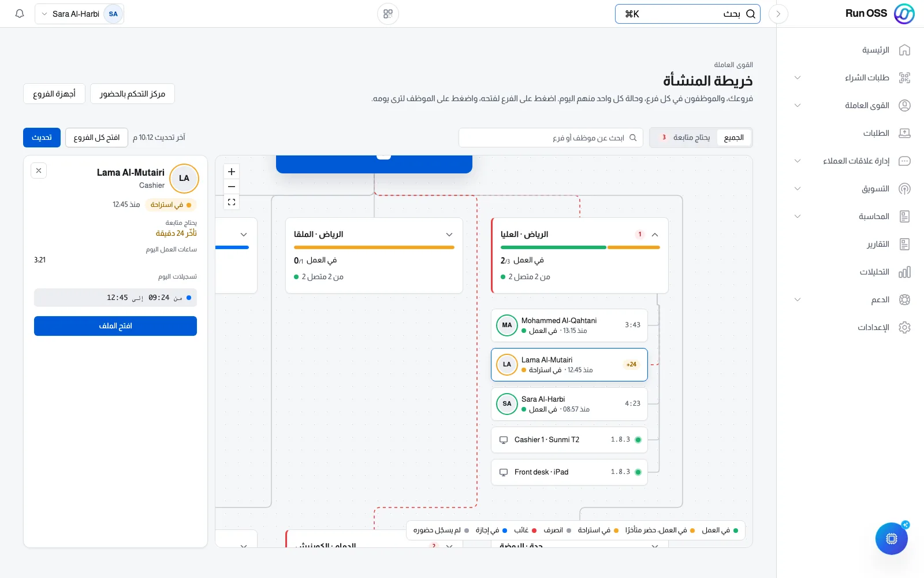
Task: Click افتح كل الفروع button
Action: tap(96, 138)
